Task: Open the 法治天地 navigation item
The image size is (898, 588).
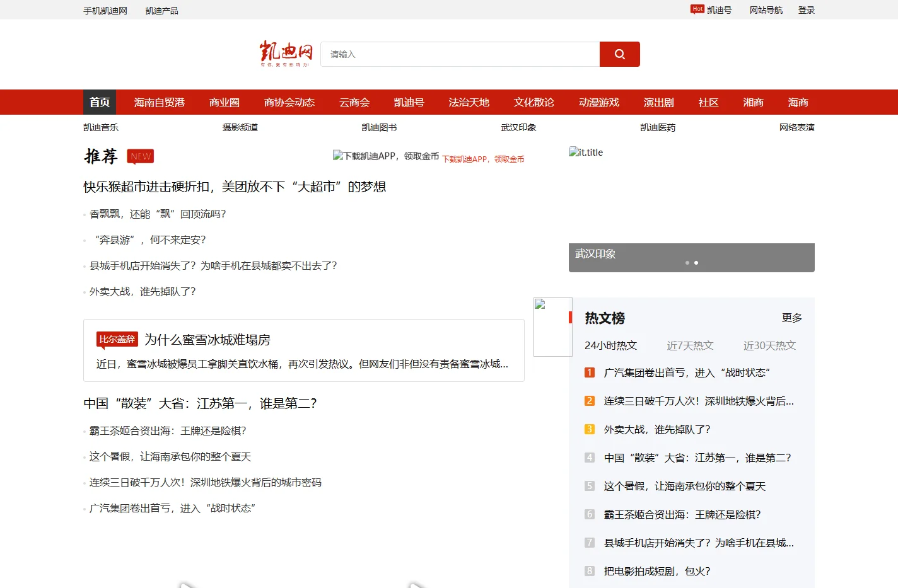Action: tap(469, 102)
